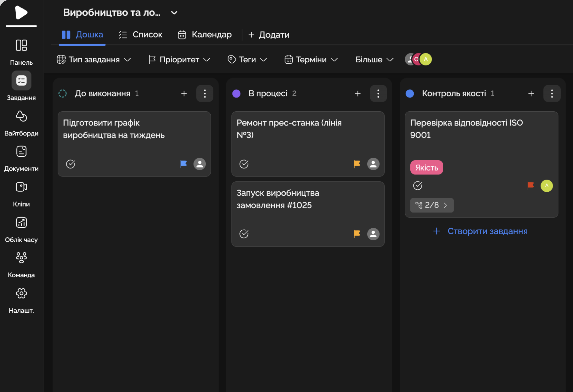Switch to the Список view tab

click(x=141, y=35)
